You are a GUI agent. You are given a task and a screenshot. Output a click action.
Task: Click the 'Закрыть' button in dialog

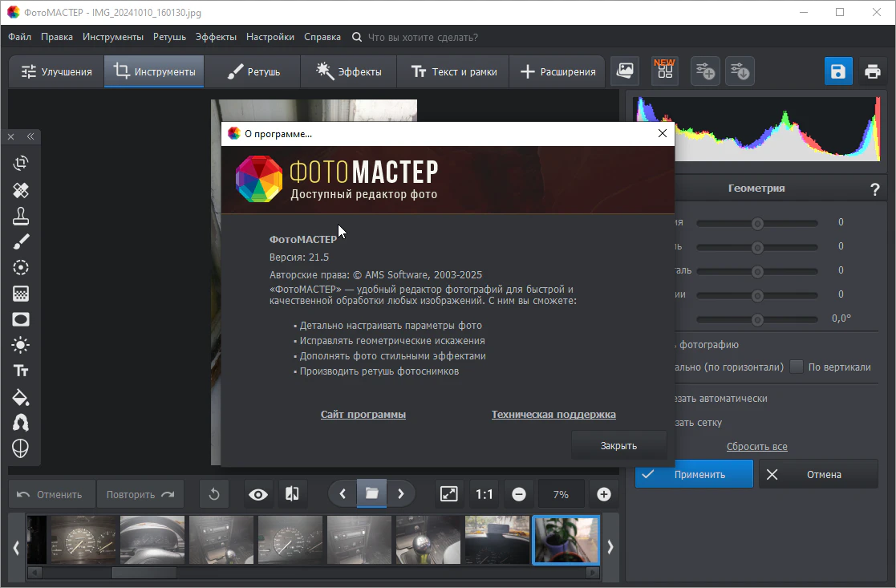(x=618, y=446)
